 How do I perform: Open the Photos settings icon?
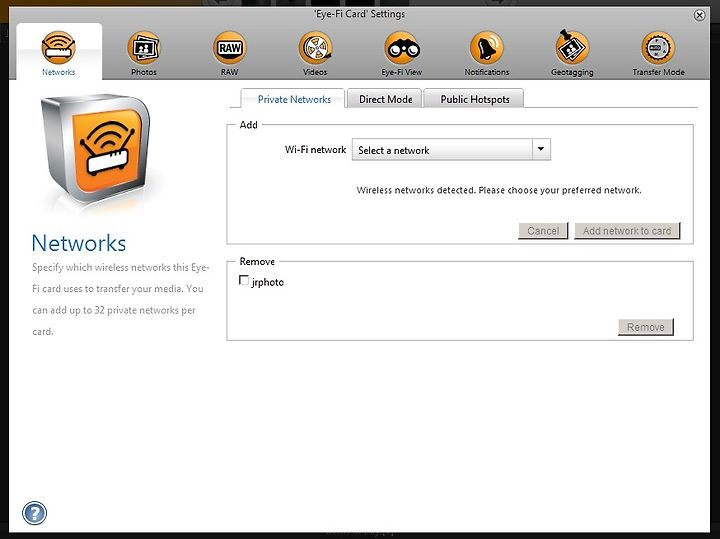tap(144, 48)
